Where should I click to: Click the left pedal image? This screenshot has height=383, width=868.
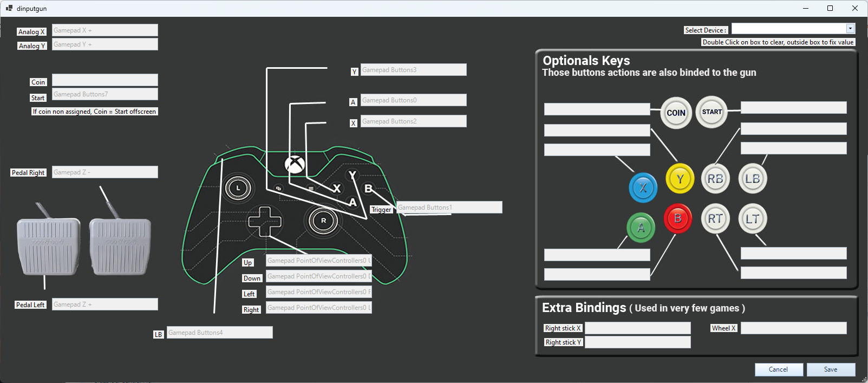pos(49,246)
